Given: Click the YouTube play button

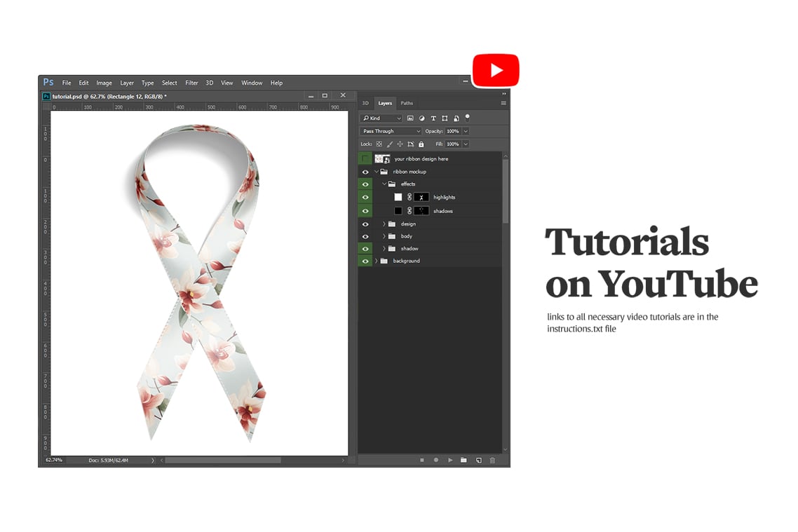Looking at the screenshot, I should pos(496,69).
